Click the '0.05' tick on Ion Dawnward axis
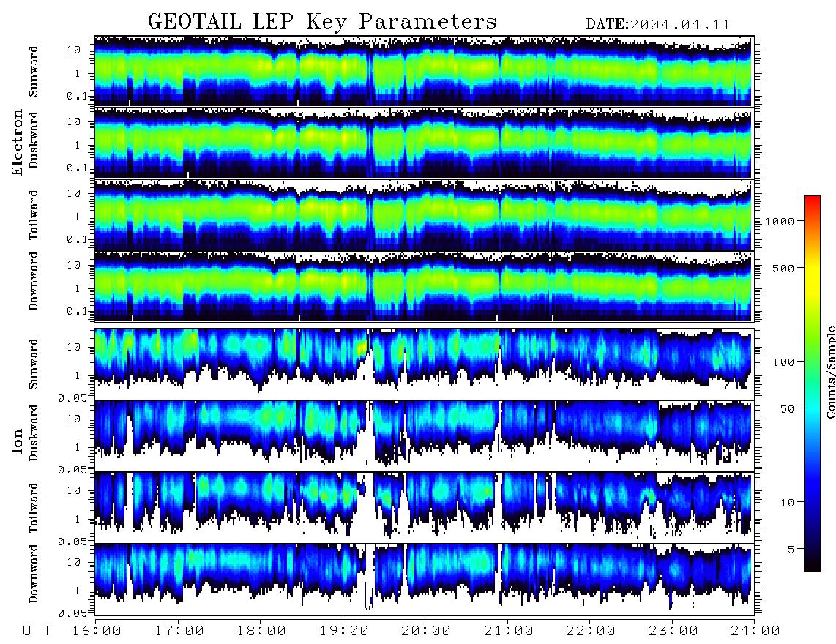Screen dimensions: 836x644 tap(72, 613)
